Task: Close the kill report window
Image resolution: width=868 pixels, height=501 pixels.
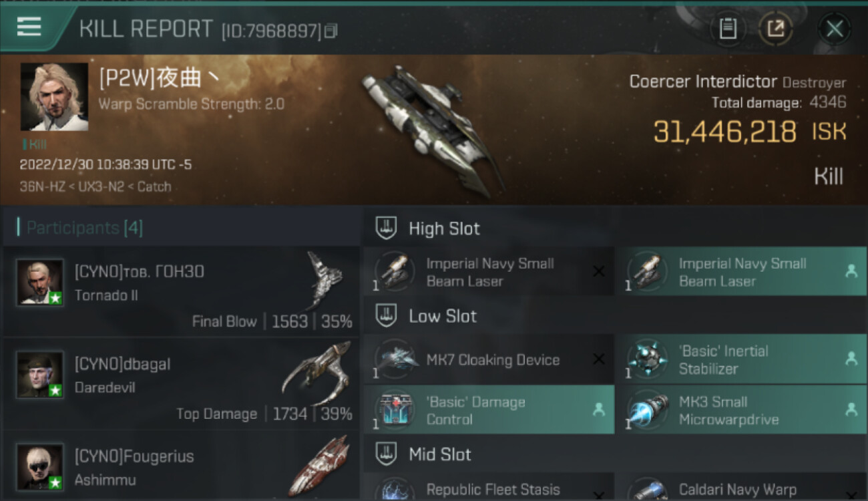Action: 835,29
